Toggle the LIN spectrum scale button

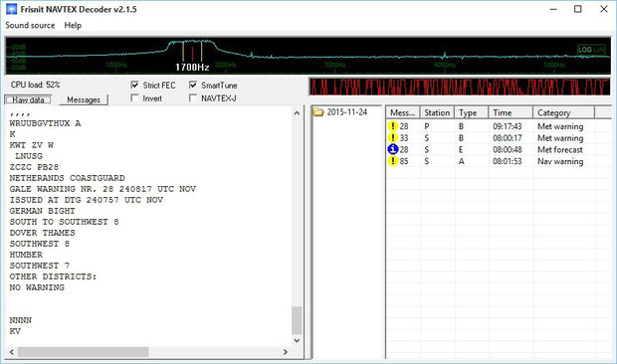click(x=598, y=50)
